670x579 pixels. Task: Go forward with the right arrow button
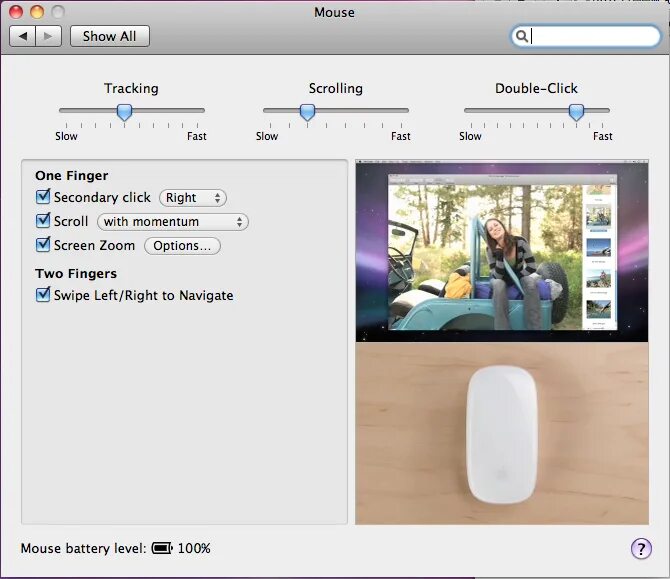coord(48,36)
